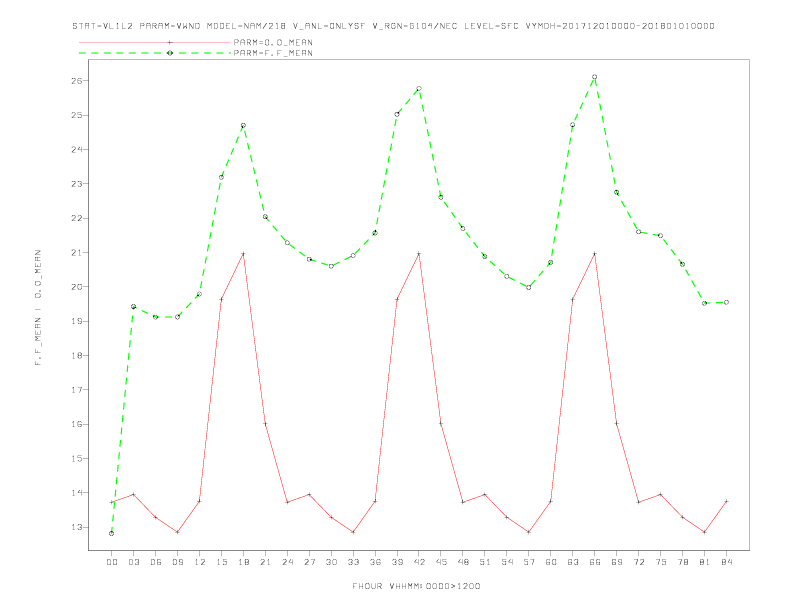Click y-axis tick label 17
The width and height of the screenshot is (792, 612).
79,390
